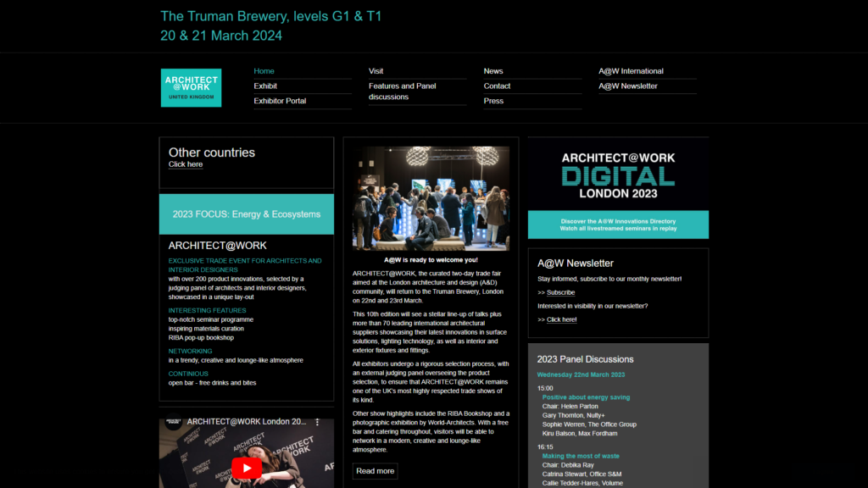Open 'Positive about energy saving' panel discussion

(586, 397)
